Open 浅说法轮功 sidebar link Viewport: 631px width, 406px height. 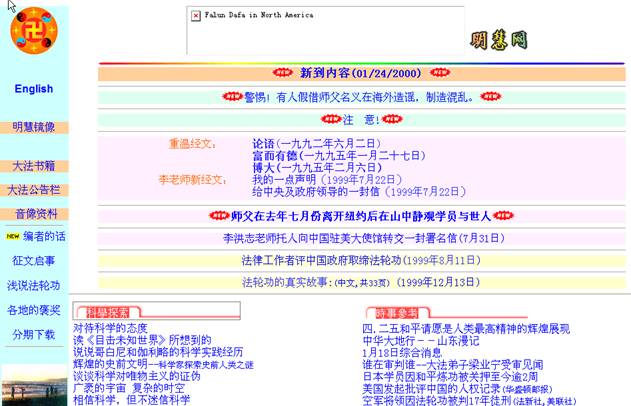tap(34, 286)
